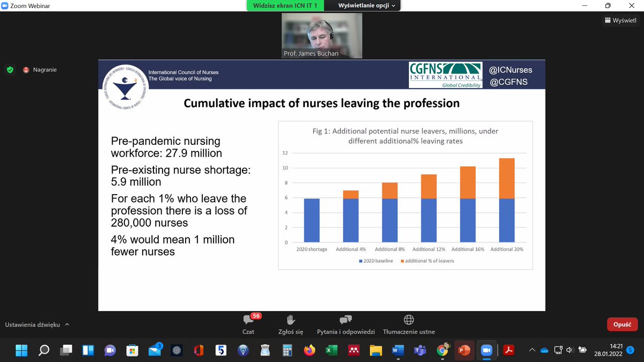The width and height of the screenshot is (644, 362).
Task: Open the Wyświetlanie opcji dropdown
Action: pos(367,5)
